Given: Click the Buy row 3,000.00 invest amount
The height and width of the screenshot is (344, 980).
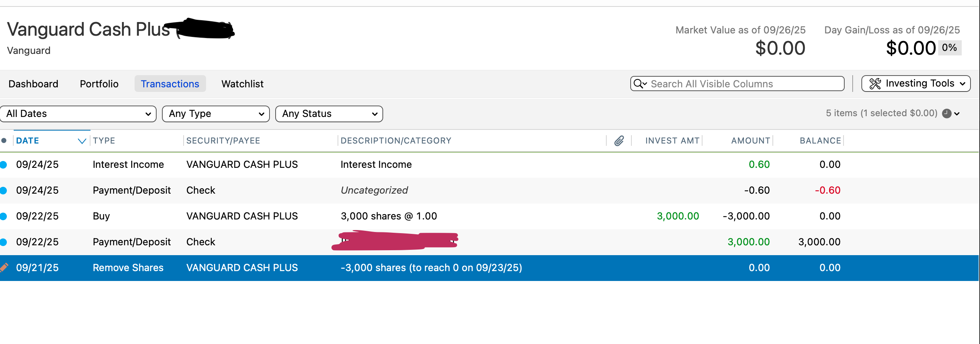Looking at the screenshot, I should pos(678,216).
